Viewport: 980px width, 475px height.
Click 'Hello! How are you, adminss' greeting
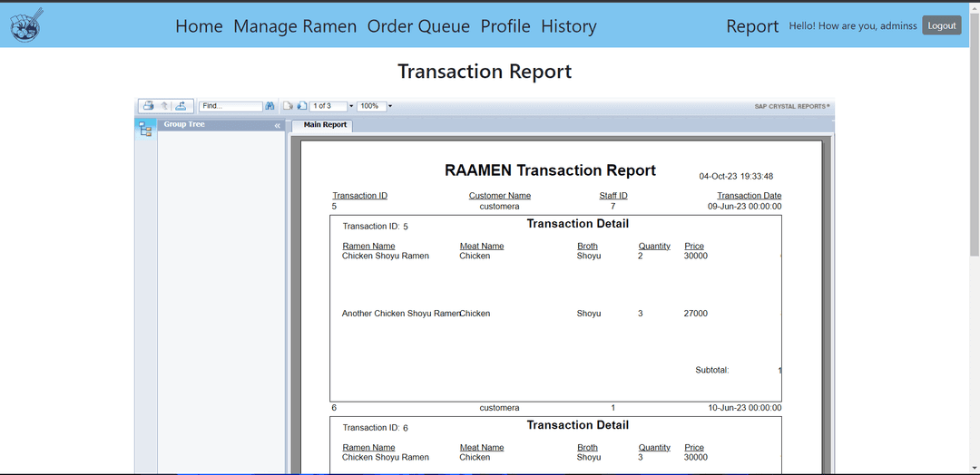point(853,25)
